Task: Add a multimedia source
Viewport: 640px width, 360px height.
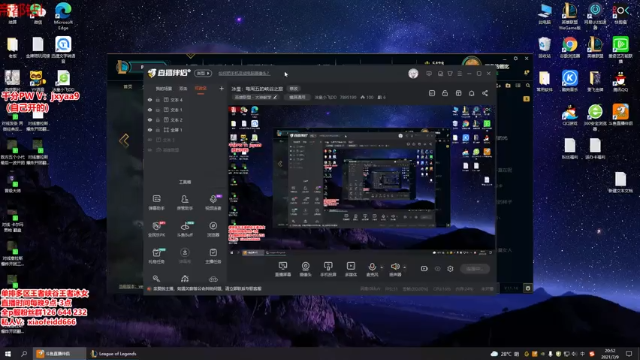Action: (x=351, y=269)
